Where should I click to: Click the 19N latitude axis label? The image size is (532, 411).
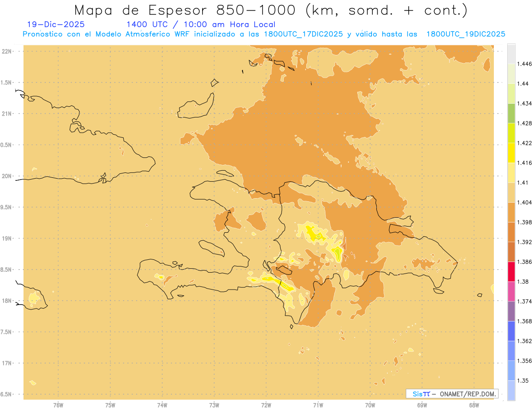click(x=7, y=239)
